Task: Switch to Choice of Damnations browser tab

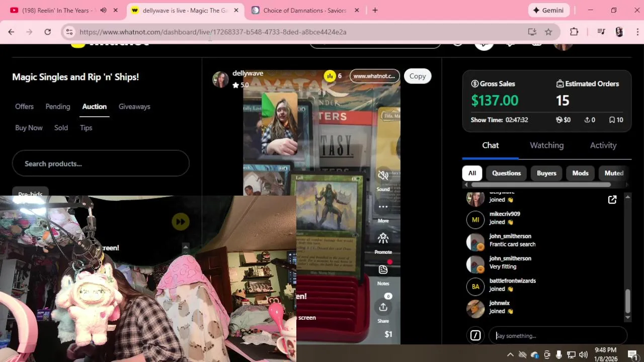Action: click(x=306, y=10)
